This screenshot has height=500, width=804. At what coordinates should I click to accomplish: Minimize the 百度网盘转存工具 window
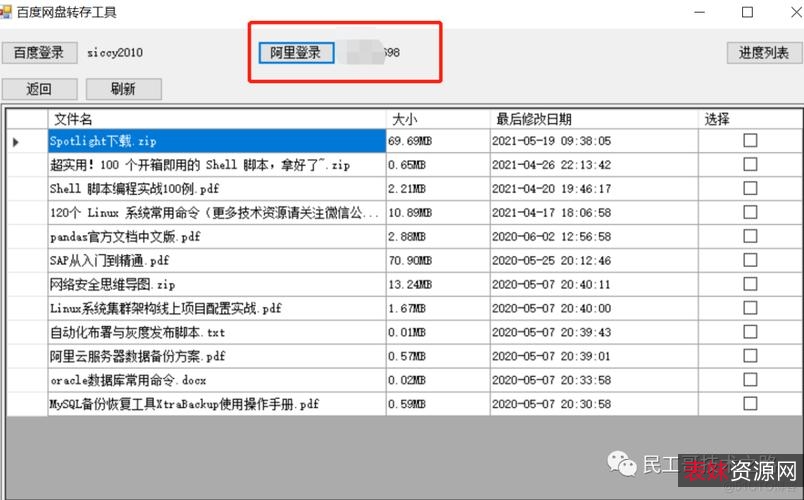pyautogui.click(x=699, y=12)
